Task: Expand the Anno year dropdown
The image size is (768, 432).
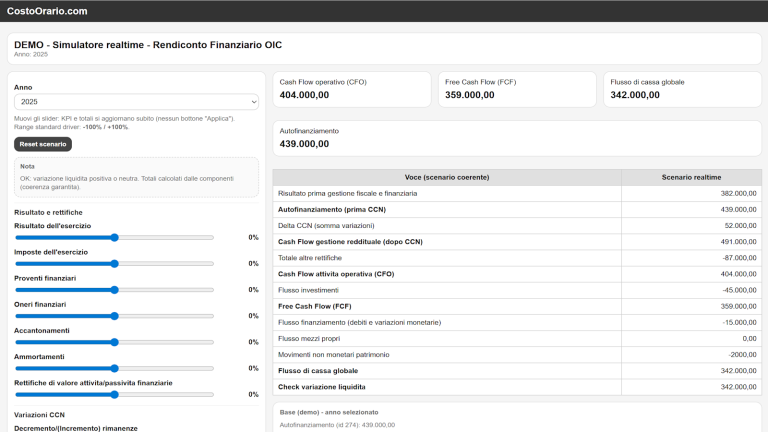Action: point(136,102)
